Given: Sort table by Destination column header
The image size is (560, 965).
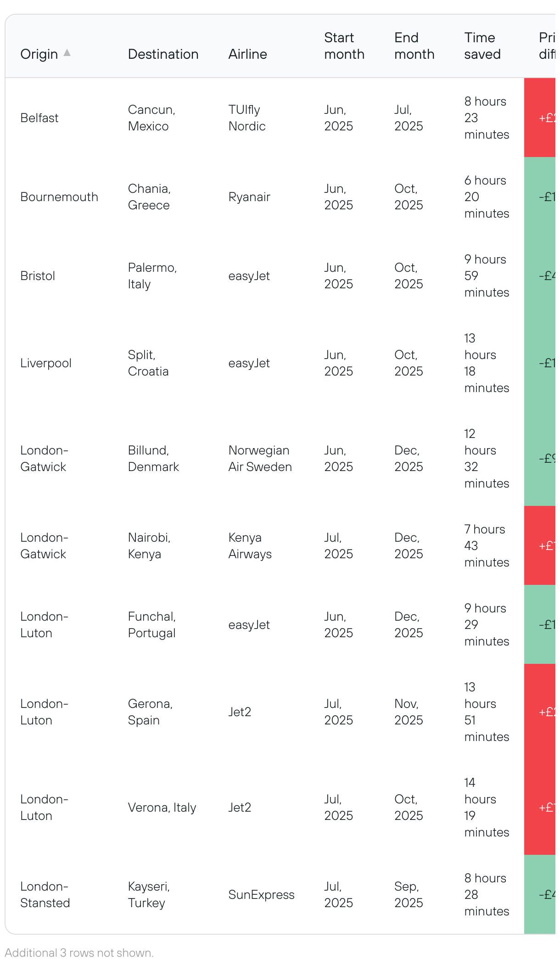Looking at the screenshot, I should tap(163, 54).
